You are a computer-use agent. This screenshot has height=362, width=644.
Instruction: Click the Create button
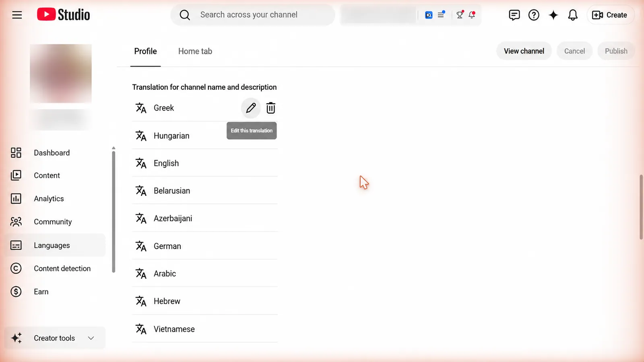610,15
